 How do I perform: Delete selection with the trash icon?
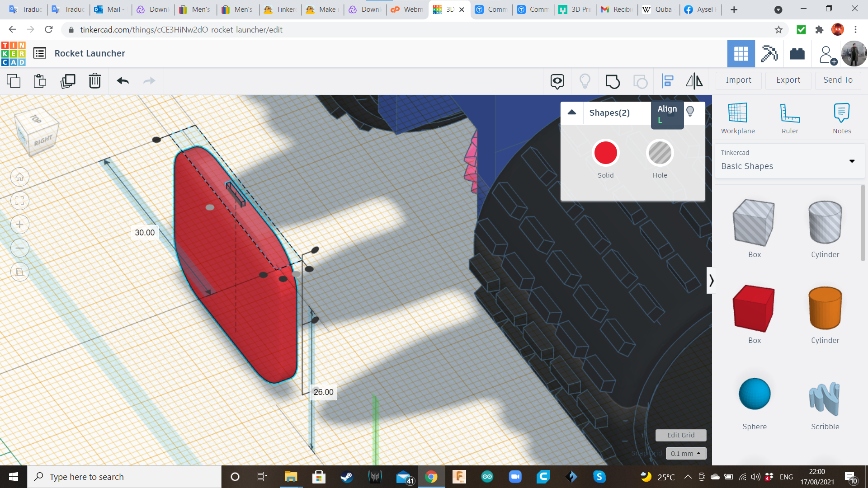pyautogui.click(x=95, y=81)
